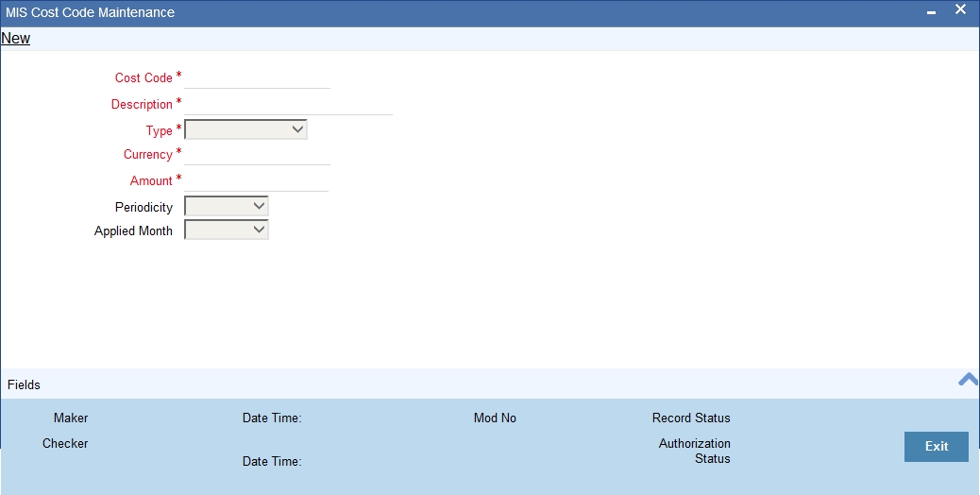Collapse the Fields section chevron

(968, 380)
